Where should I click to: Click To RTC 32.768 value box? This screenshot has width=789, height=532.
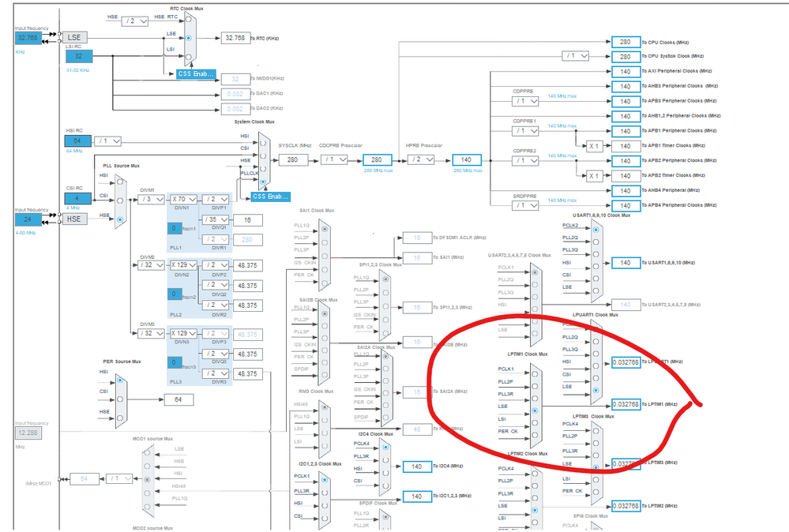[235, 38]
